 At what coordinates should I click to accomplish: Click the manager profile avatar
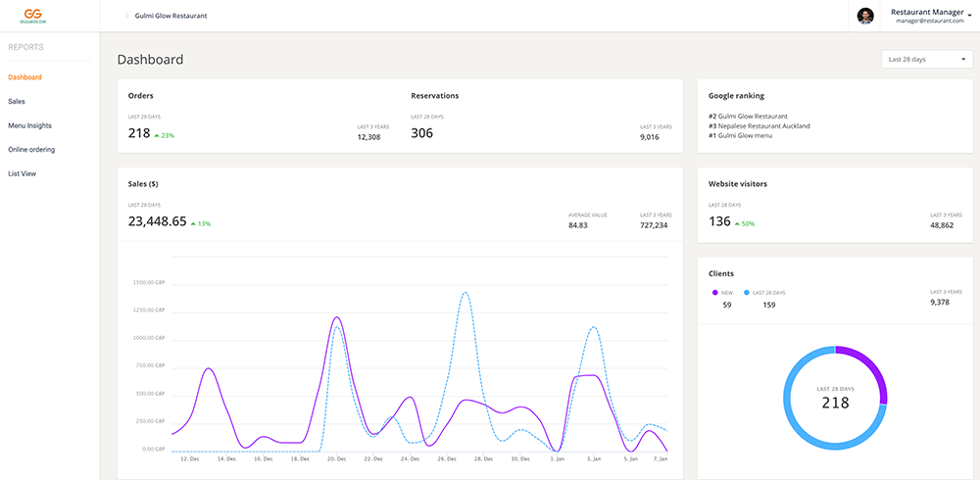[865, 16]
